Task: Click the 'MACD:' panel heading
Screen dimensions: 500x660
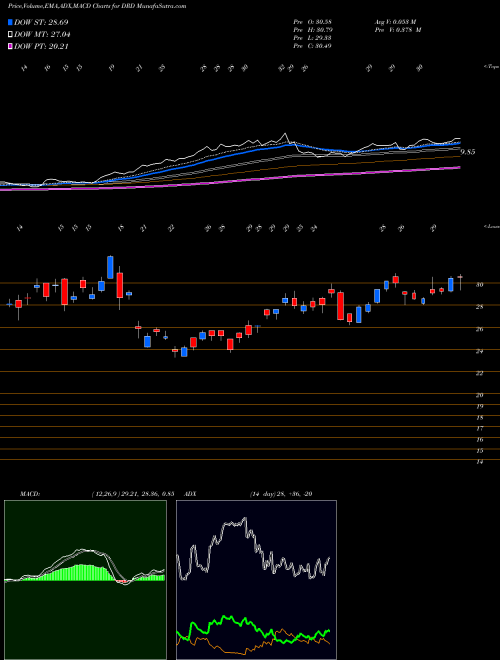Action: [29, 494]
